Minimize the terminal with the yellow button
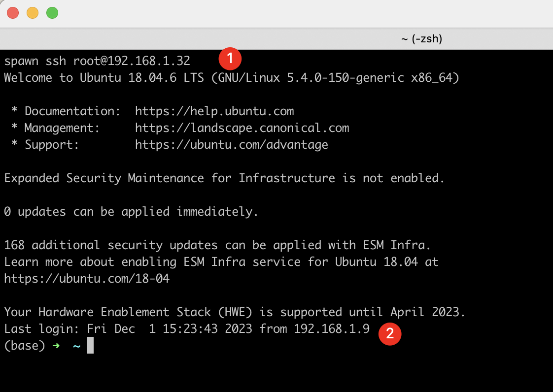553x392 pixels. click(x=33, y=13)
